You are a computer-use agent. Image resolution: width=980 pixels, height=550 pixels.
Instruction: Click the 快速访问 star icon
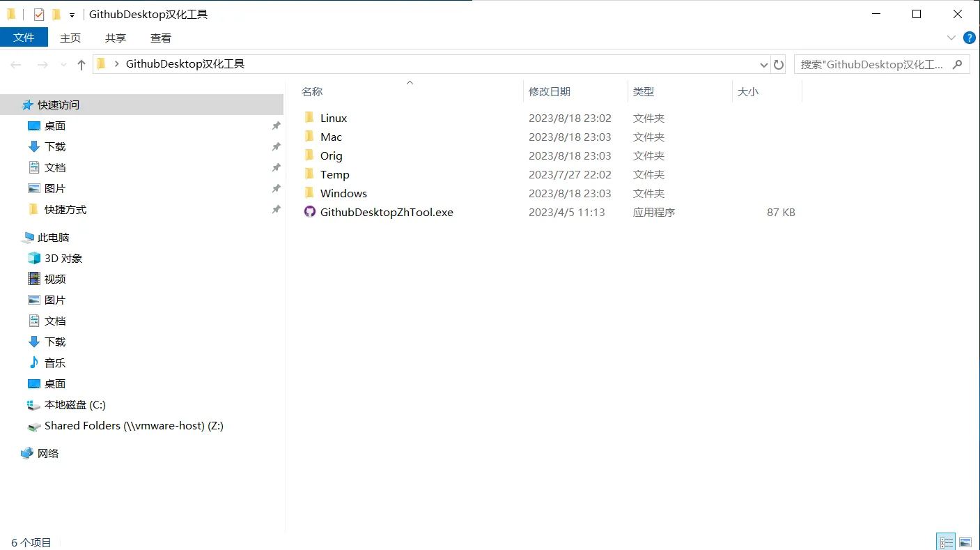(x=28, y=105)
